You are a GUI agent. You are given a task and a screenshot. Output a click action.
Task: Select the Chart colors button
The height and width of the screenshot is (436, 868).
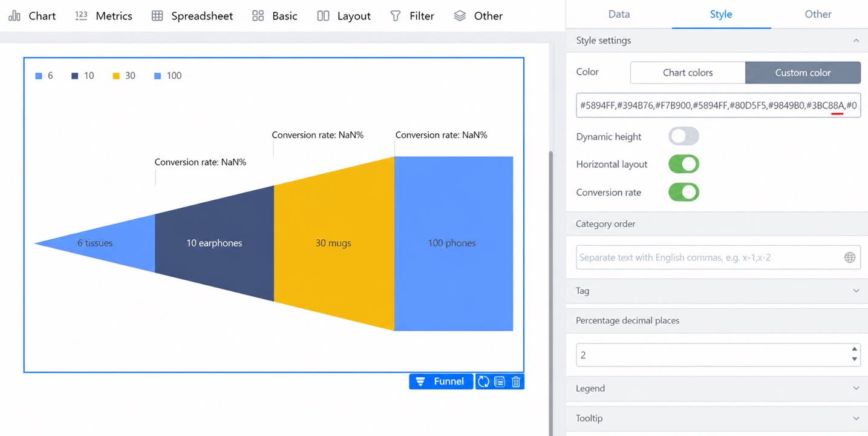(688, 73)
